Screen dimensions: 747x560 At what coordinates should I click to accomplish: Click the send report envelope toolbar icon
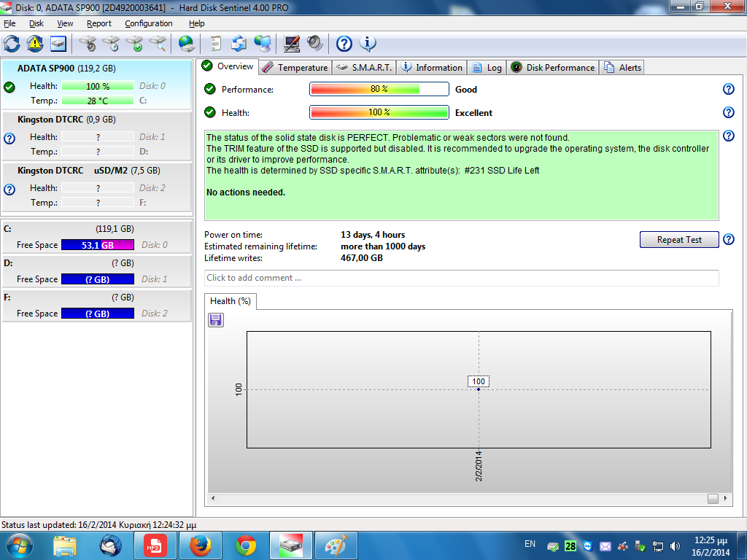coord(239,44)
